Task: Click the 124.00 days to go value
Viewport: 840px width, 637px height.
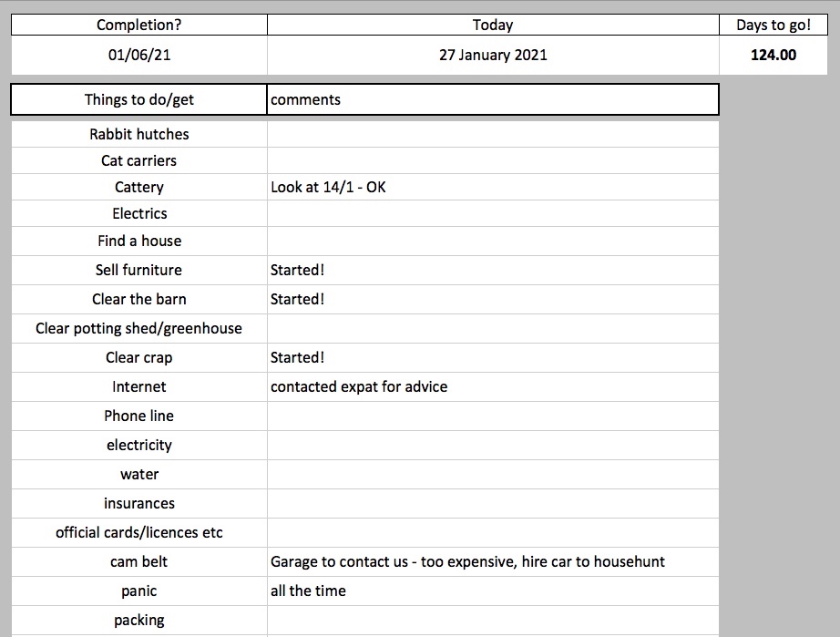Action: [773, 55]
